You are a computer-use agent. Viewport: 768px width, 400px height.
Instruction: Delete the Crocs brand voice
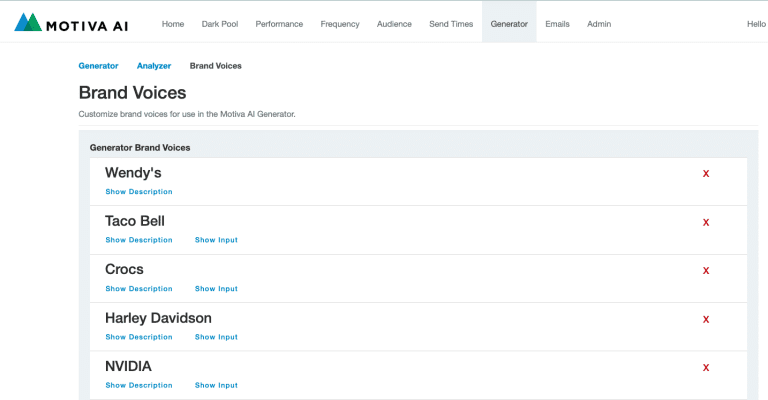click(x=706, y=271)
